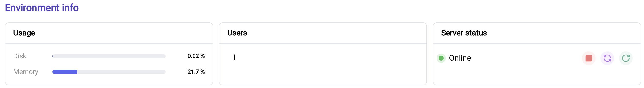The width and height of the screenshot is (644, 88).
Task: Restart the server using the purple sync icon
Action: pos(607,58)
